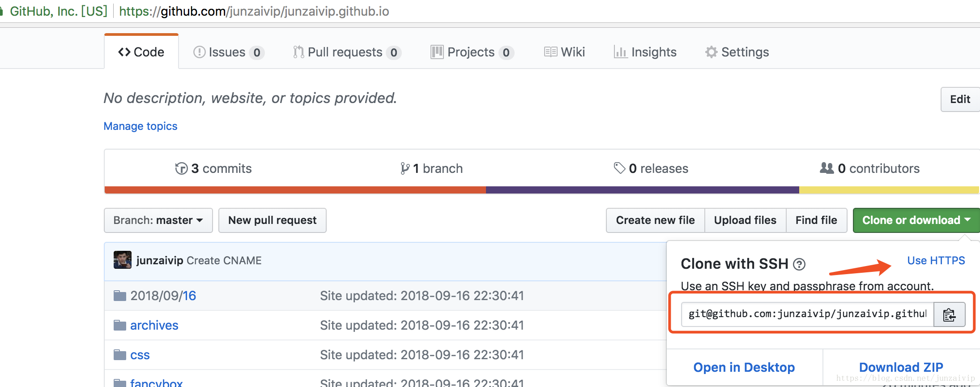
Task: Open the Insights tab
Action: click(645, 52)
